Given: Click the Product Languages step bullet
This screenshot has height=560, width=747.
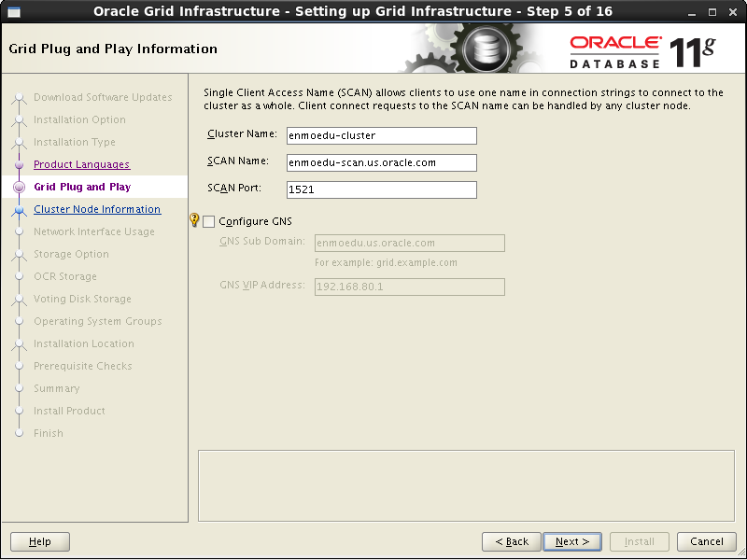Looking at the screenshot, I should [19, 165].
